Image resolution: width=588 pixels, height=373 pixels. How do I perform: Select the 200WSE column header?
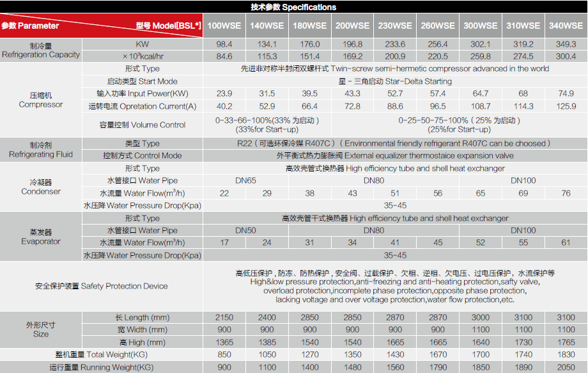coord(353,26)
